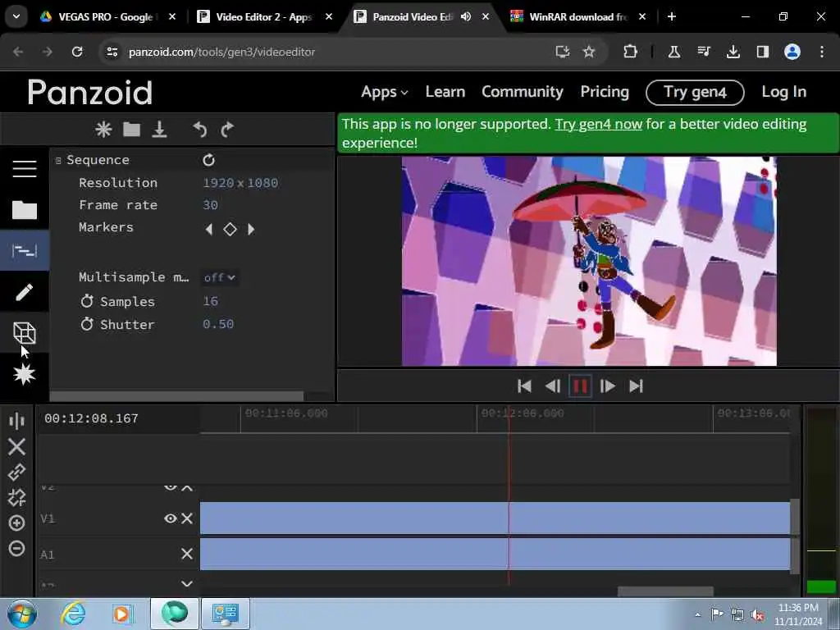Open the Apps dropdown menu
This screenshot has width=840, height=630.
[x=384, y=92]
